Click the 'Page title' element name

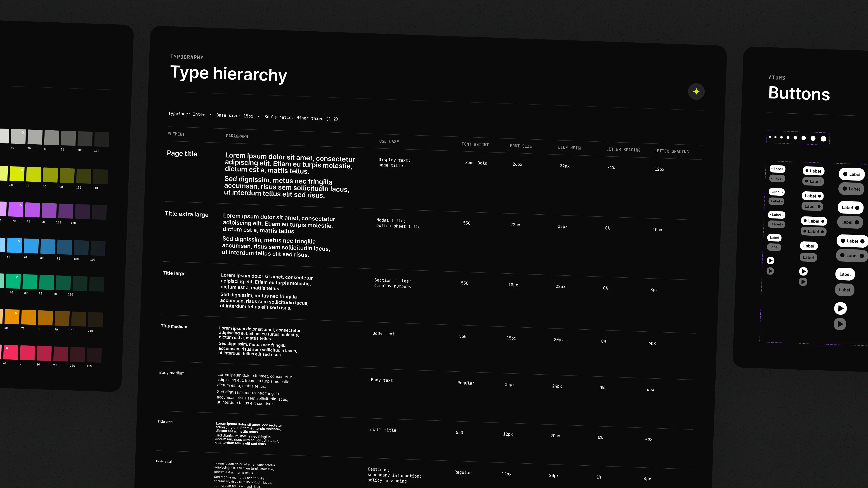[x=182, y=154]
